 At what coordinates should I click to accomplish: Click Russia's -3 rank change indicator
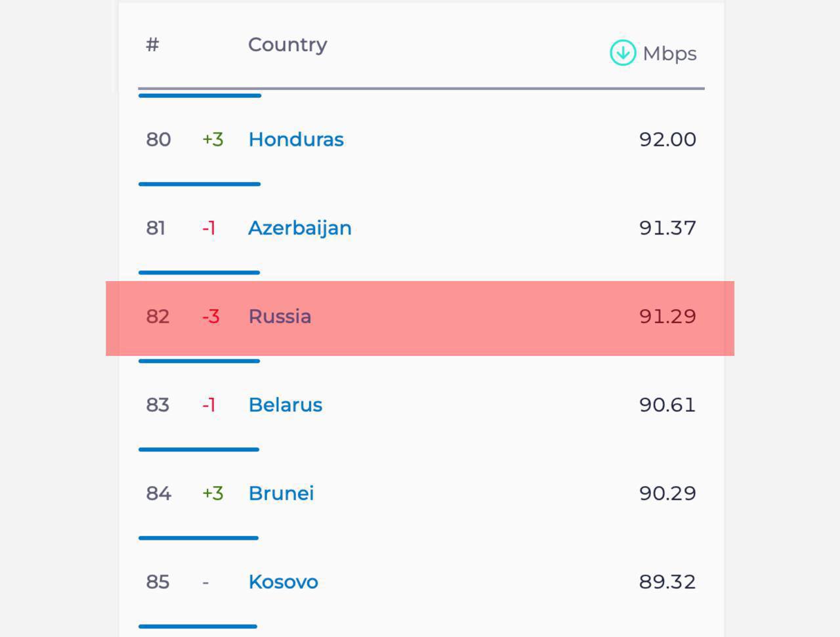point(211,317)
